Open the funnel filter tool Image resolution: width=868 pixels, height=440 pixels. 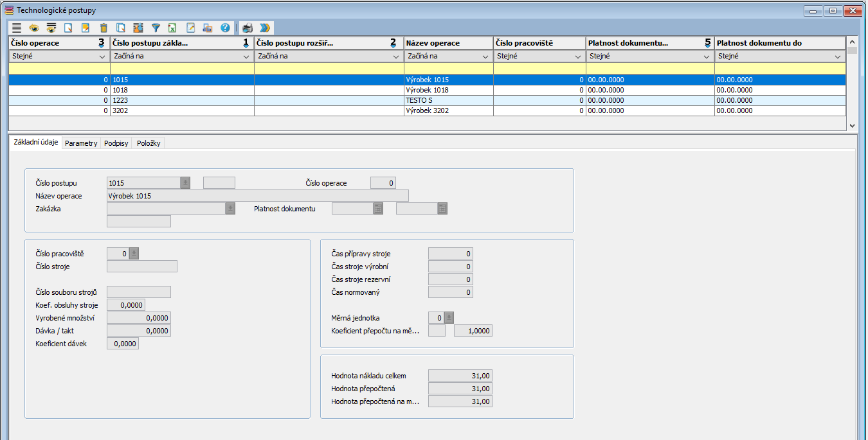(156, 28)
